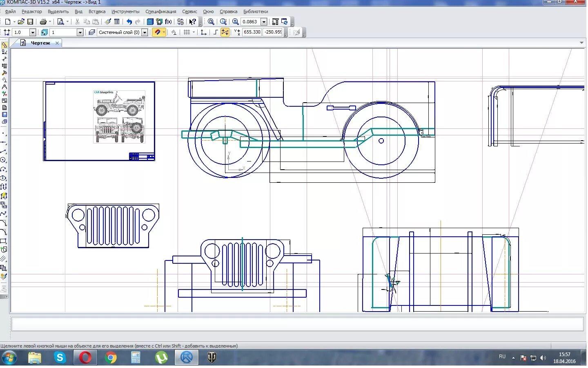Open Google Chrome from the taskbar
Viewport: 588px width, 368px height.
click(x=110, y=358)
